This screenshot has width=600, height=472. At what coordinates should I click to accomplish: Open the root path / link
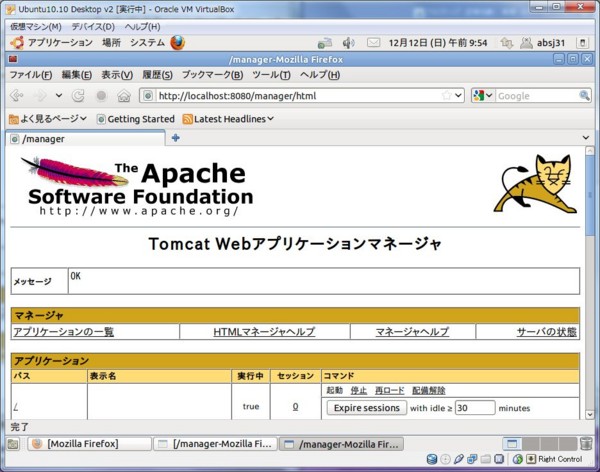click(16, 407)
